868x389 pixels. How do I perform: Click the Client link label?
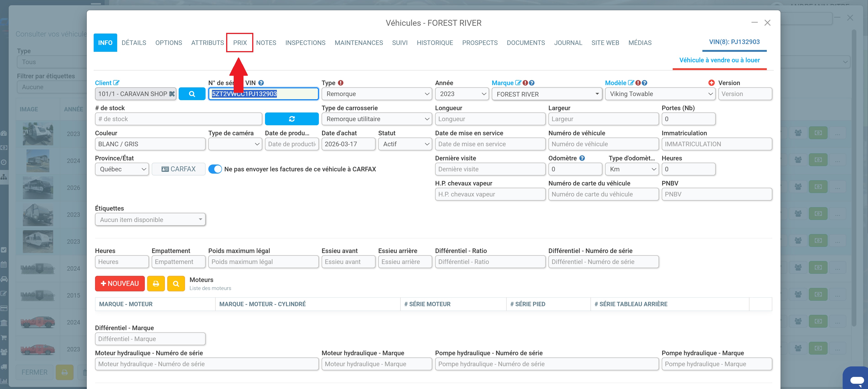point(103,83)
